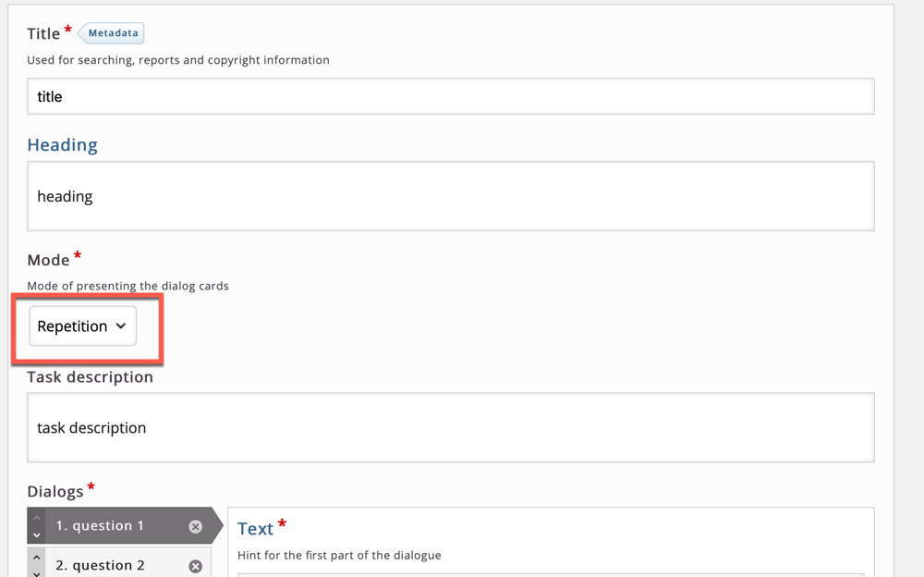
Task: Click the Dialogs section label
Action: [x=55, y=491]
